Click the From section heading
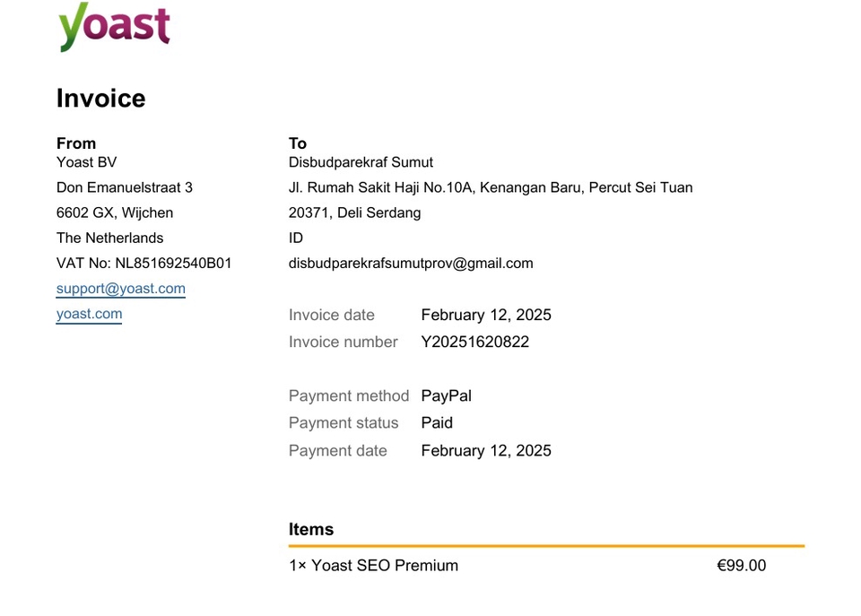 point(76,143)
